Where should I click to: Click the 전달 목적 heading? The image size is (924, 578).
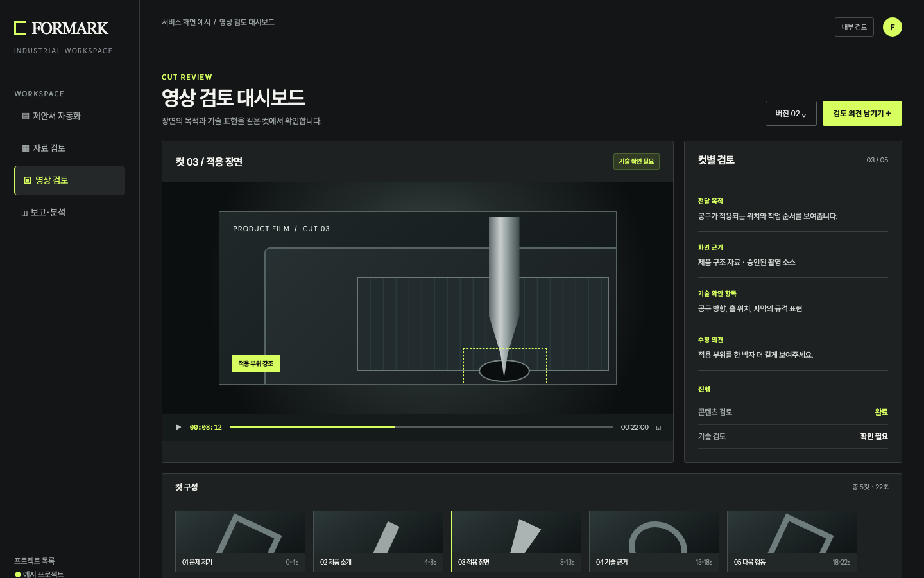(710, 201)
